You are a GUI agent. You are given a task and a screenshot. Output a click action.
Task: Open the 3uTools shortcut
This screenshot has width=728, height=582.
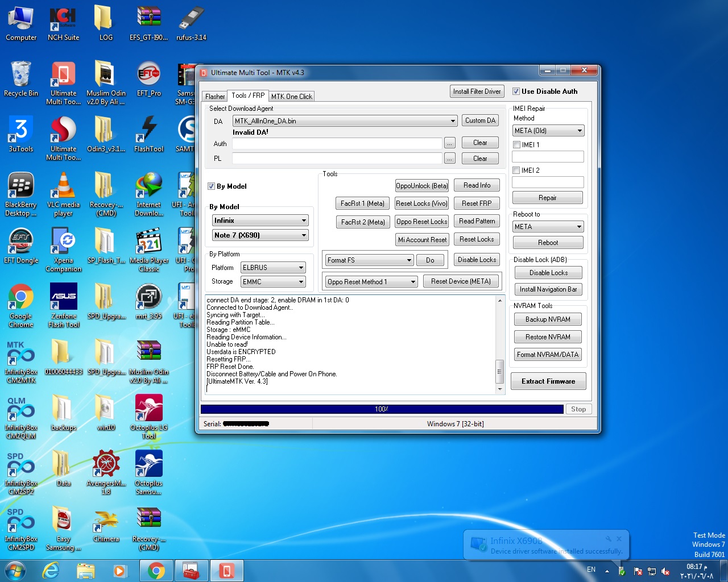21,135
